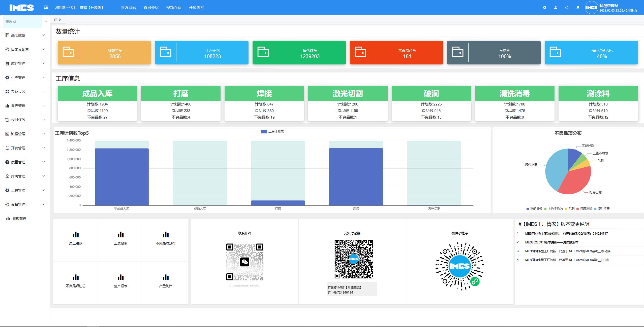The width and height of the screenshot is (644, 327).
Task: Expand the 报表管理 sidebar menu
Action: click(x=17, y=105)
